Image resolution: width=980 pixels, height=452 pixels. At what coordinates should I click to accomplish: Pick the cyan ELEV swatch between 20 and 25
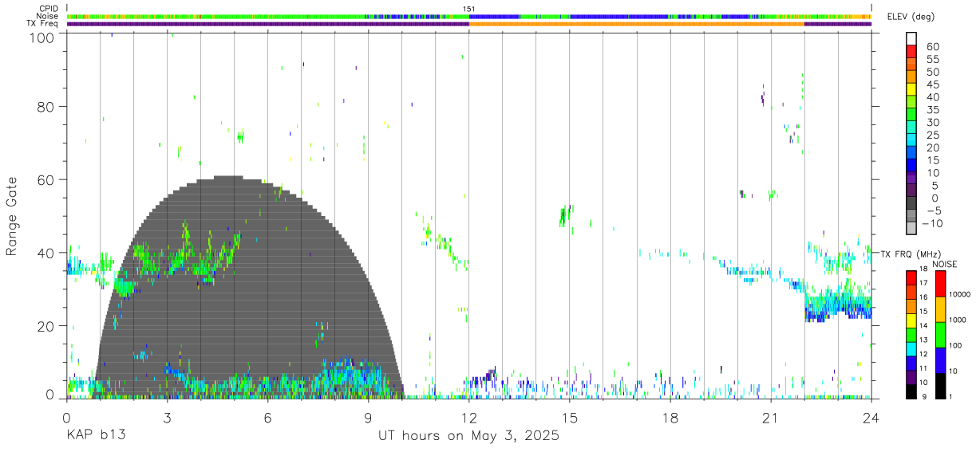point(911,141)
